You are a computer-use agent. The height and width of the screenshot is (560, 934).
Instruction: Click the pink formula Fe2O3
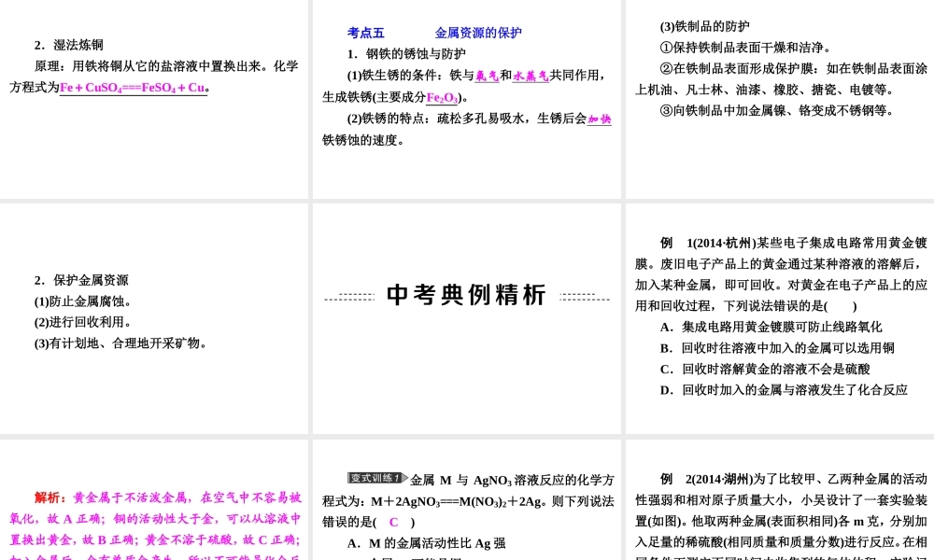click(442, 97)
